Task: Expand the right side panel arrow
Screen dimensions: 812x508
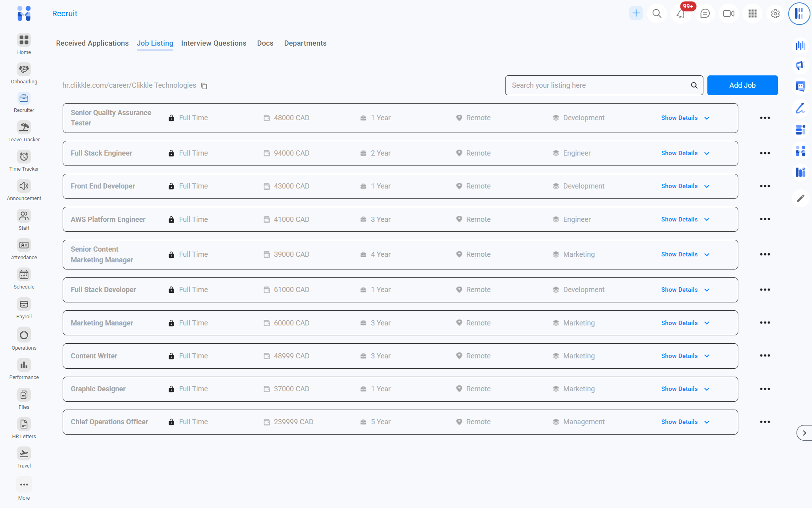Action: coord(804,433)
